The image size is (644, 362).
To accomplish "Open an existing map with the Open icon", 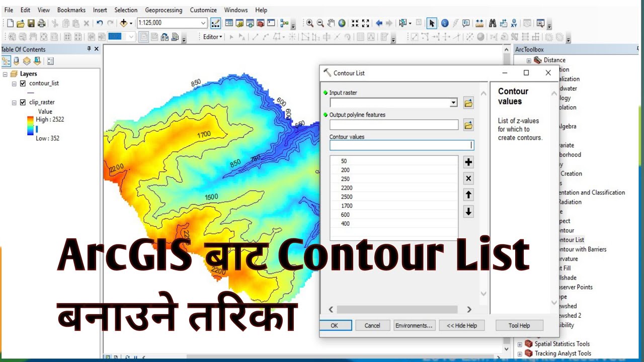I will click(21, 23).
